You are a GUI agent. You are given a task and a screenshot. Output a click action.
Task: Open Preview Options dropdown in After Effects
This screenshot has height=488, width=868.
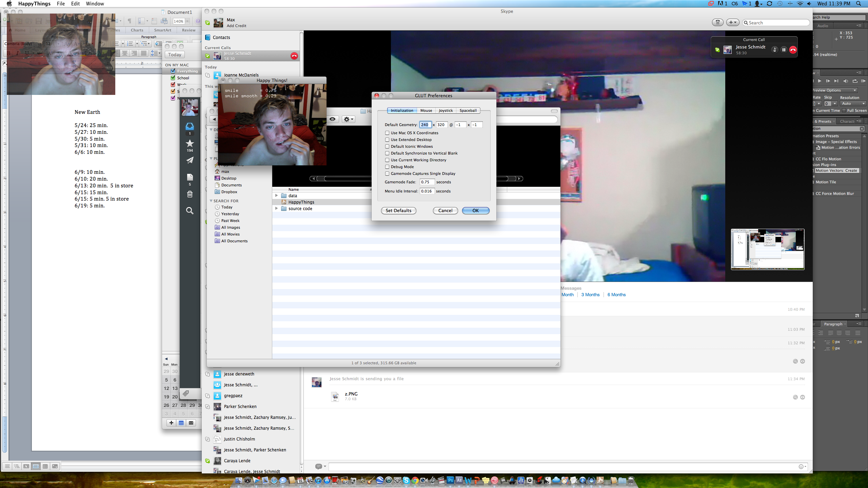[835, 90]
